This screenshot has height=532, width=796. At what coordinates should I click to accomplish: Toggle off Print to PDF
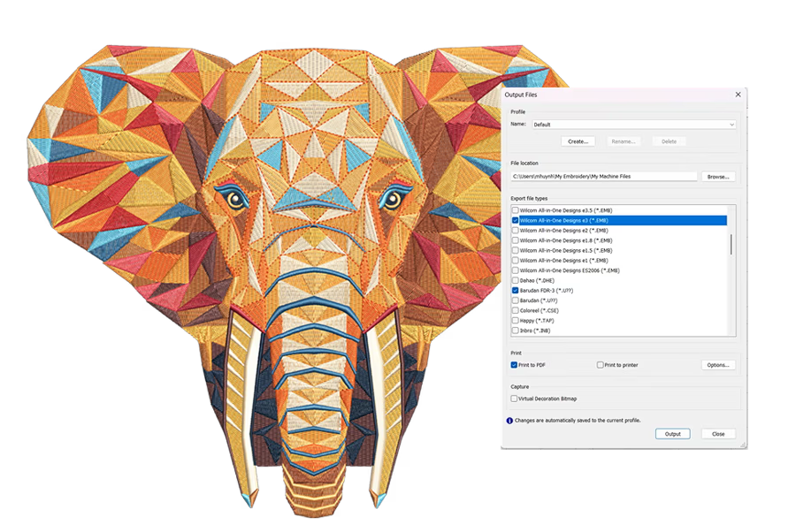tap(514, 365)
